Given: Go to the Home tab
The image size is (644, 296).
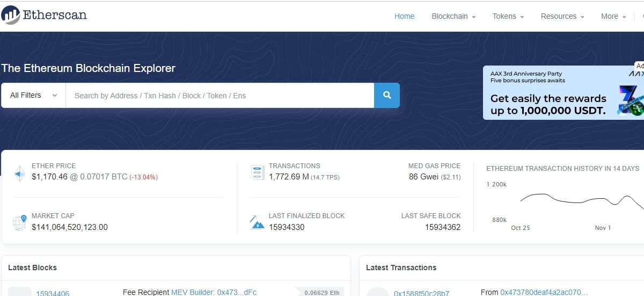Looking at the screenshot, I should coord(404,16).
